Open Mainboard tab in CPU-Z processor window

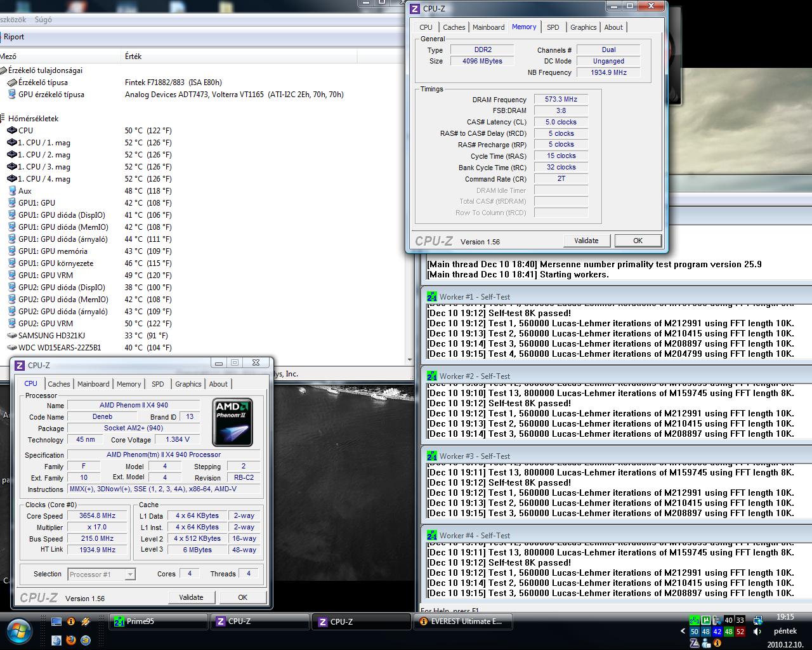(x=93, y=384)
